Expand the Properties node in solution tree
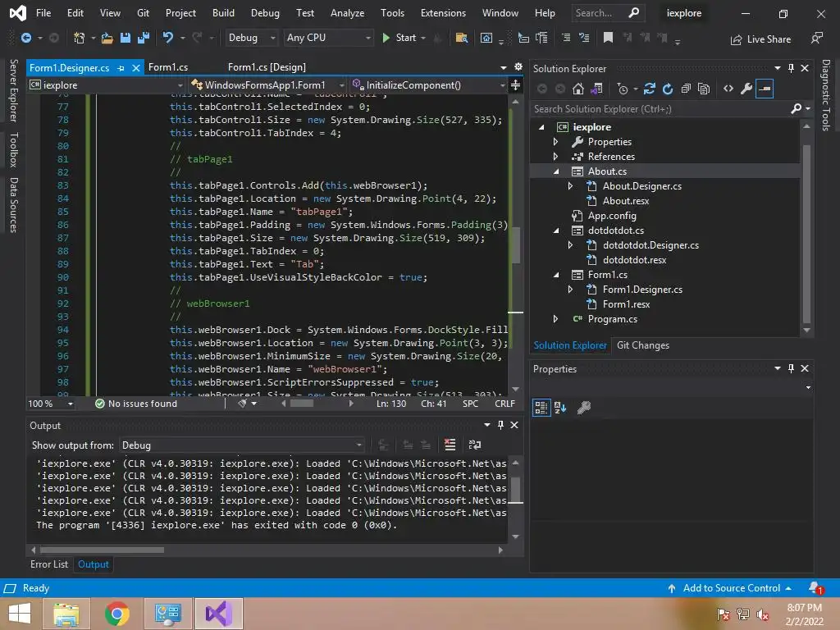The image size is (840, 630). tap(555, 142)
